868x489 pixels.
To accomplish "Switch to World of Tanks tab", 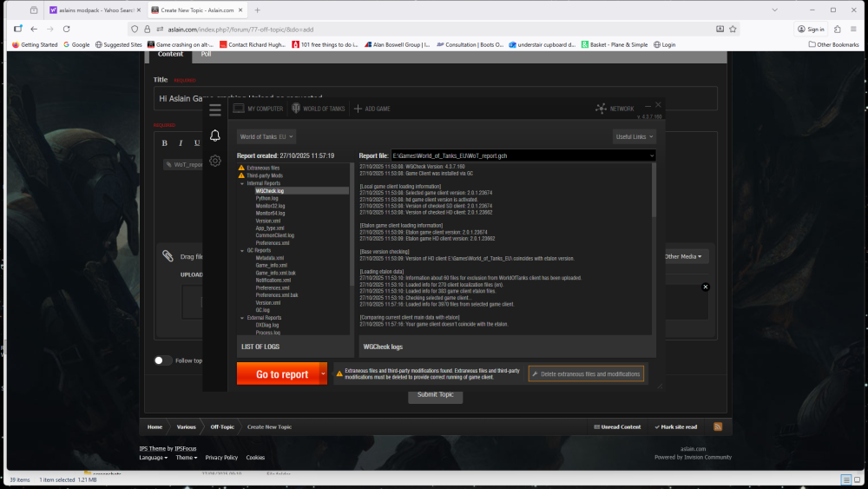I will point(319,109).
